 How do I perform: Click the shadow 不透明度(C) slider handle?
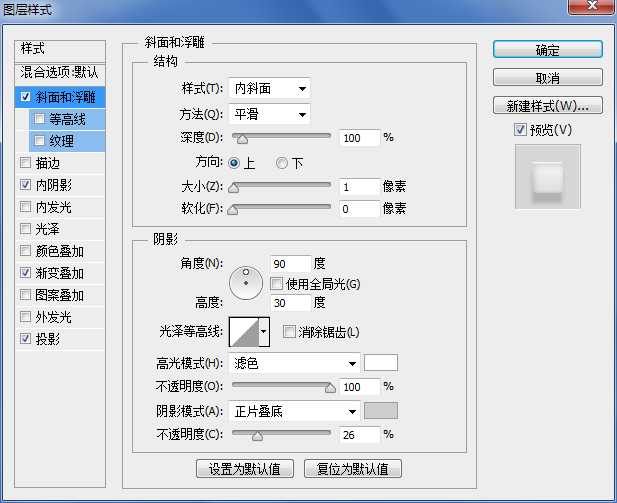[257, 436]
